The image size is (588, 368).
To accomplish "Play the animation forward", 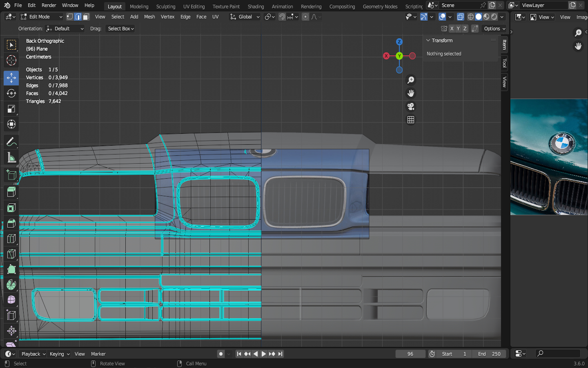I will [x=264, y=354].
